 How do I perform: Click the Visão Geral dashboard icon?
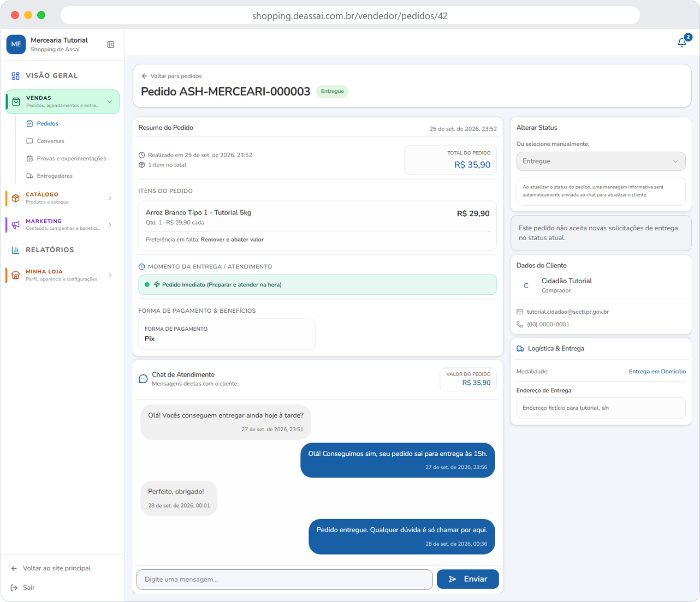(15, 76)
